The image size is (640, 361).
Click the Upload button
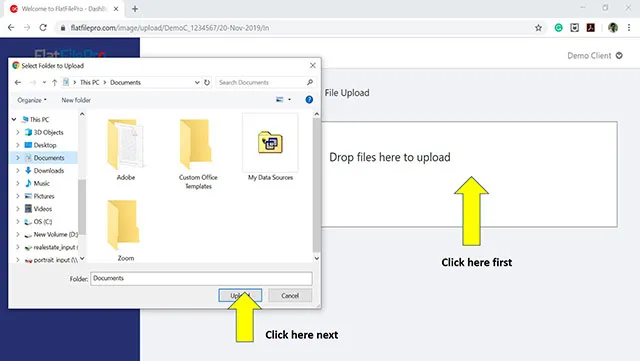(240, 295)
